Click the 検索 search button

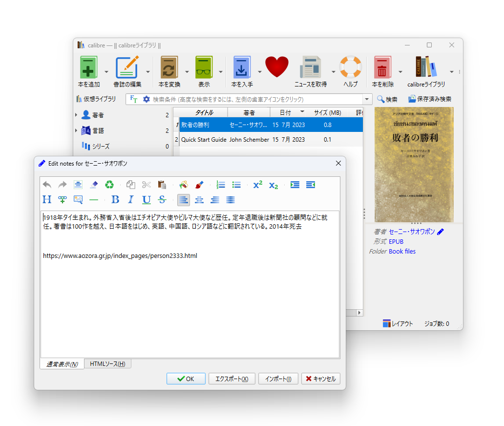click(387, 99)
